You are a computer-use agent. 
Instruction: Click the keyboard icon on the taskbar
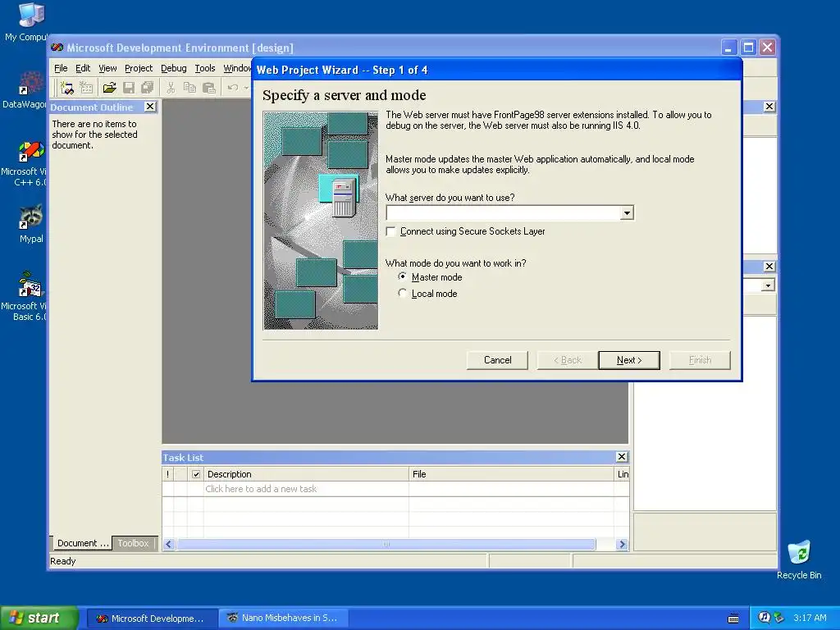click(733, 619)
